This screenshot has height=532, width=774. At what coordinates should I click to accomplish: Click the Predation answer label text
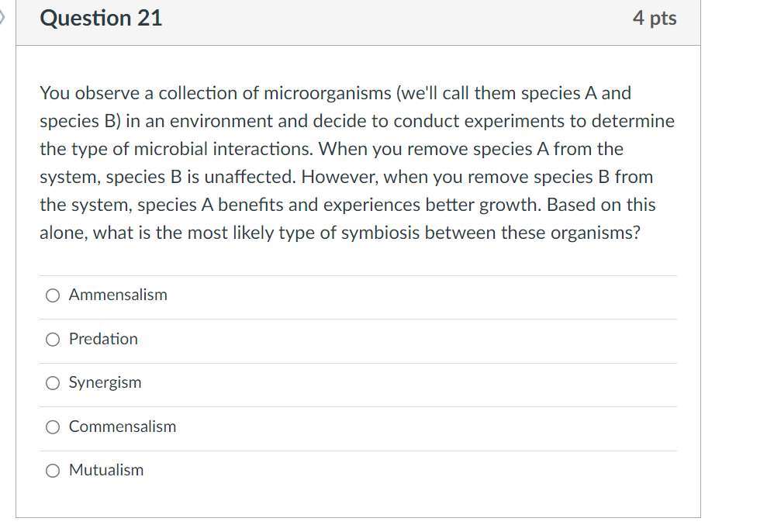pyautogui.click(x=102, y=339)
